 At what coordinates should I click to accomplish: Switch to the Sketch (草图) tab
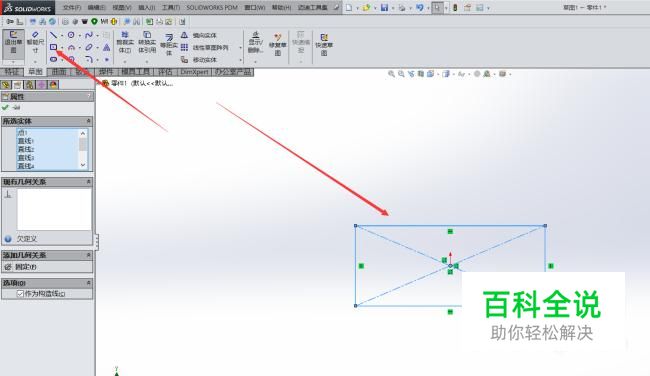pos(35,72)
